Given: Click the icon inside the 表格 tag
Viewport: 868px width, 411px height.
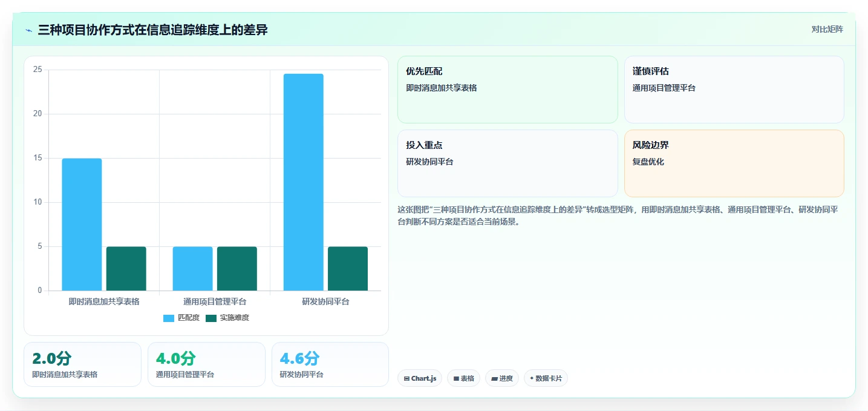Looking at the screenshot, I should (x=456, y=379).
